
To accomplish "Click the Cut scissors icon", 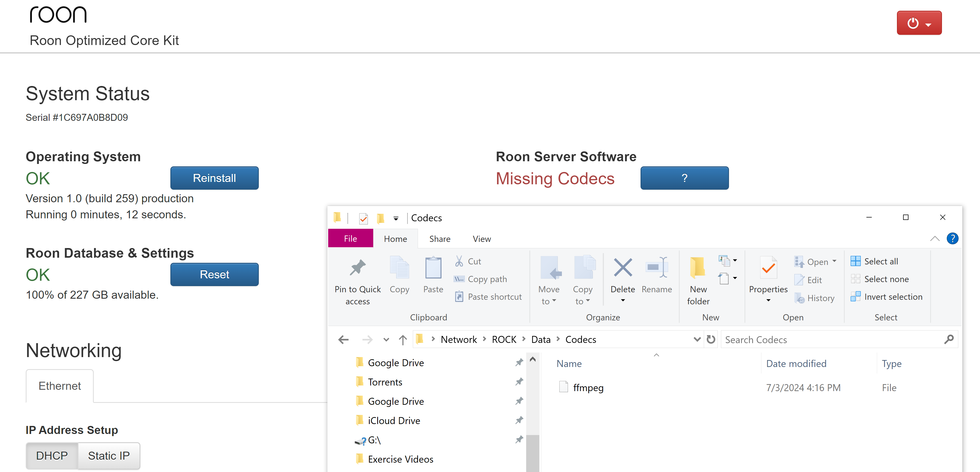I will 459,261.
